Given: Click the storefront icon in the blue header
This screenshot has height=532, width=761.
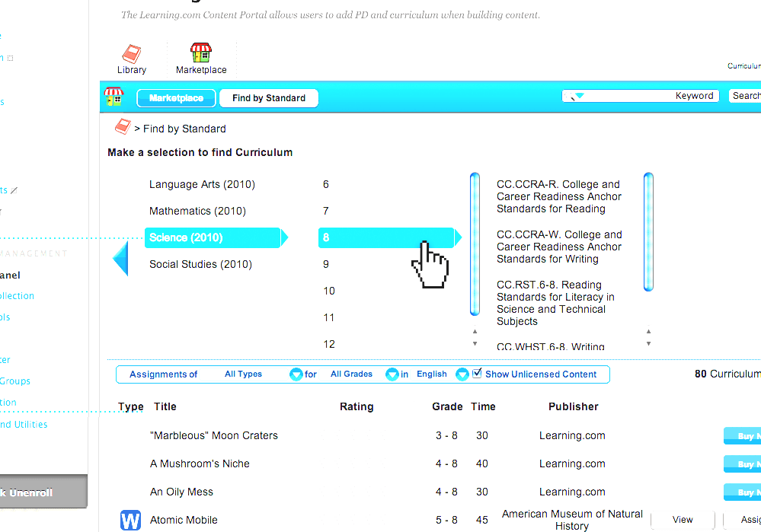Looking at the screenshot, I should click(114, 97).
